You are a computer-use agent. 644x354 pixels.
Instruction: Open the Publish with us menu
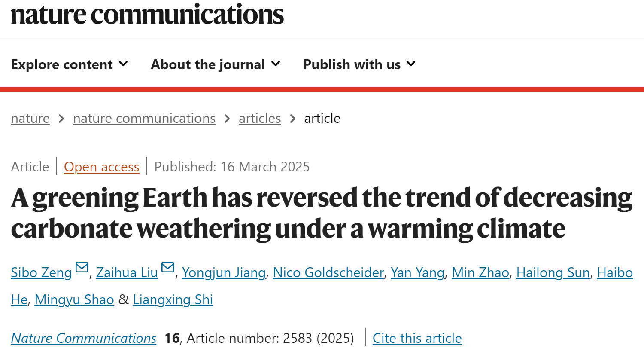[352, 64]
